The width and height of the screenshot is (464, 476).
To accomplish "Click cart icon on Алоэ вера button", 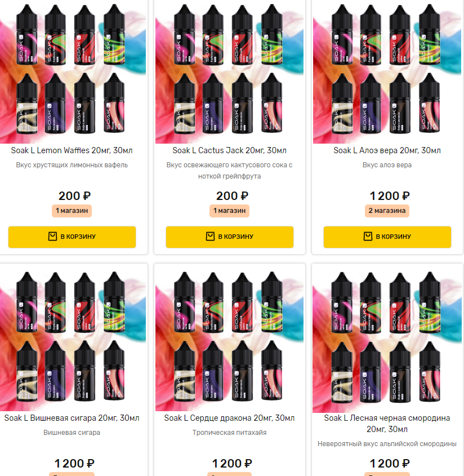I will (x=368, y=236).
